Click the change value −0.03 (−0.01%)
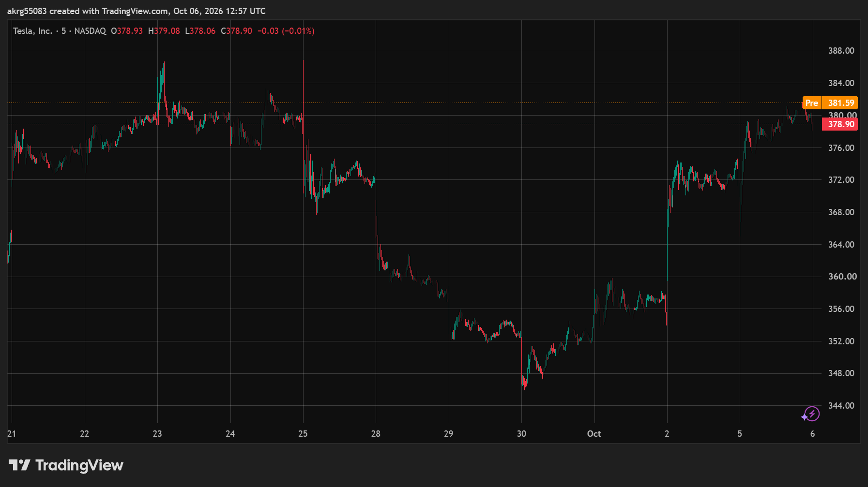Screen dimensions: 868x487 pyautogui.click(x=286, y=31)
